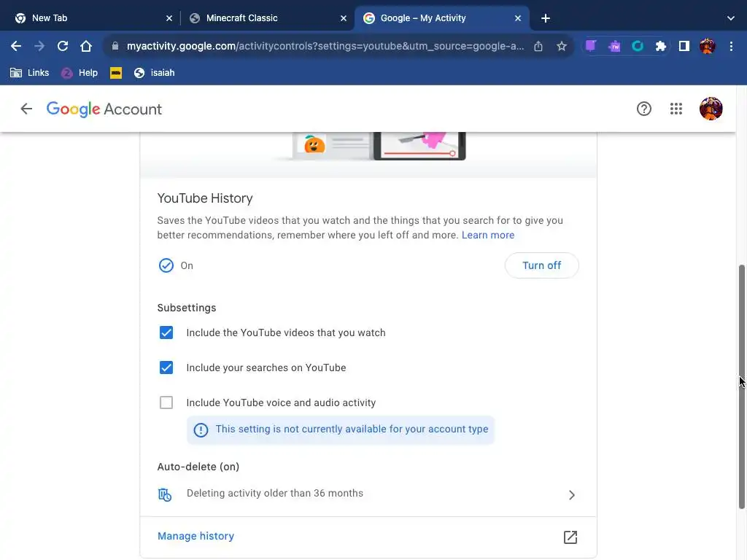Click info icon in unavailable notice
747x560 pixels.
coord(201,430)
